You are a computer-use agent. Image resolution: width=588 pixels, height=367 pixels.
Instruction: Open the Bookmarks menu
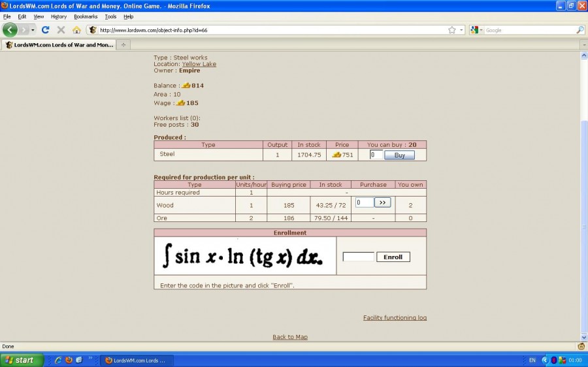[x=86, y=16]
